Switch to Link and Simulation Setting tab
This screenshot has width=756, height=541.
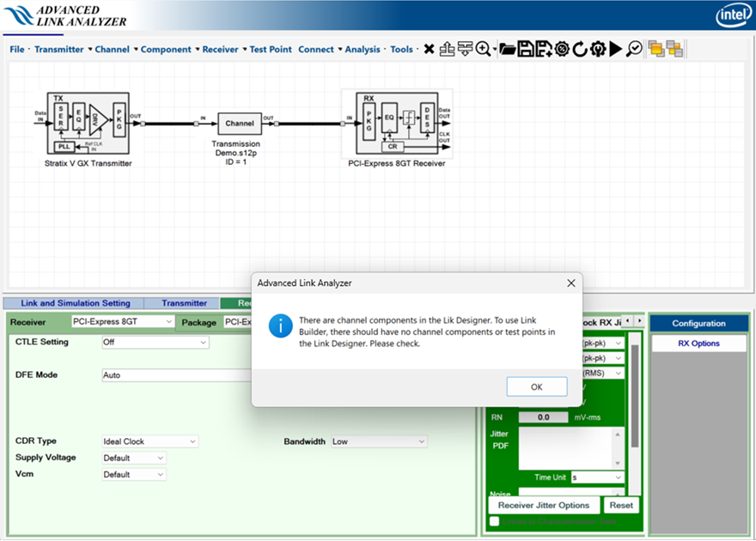click(x=76, y=303)
